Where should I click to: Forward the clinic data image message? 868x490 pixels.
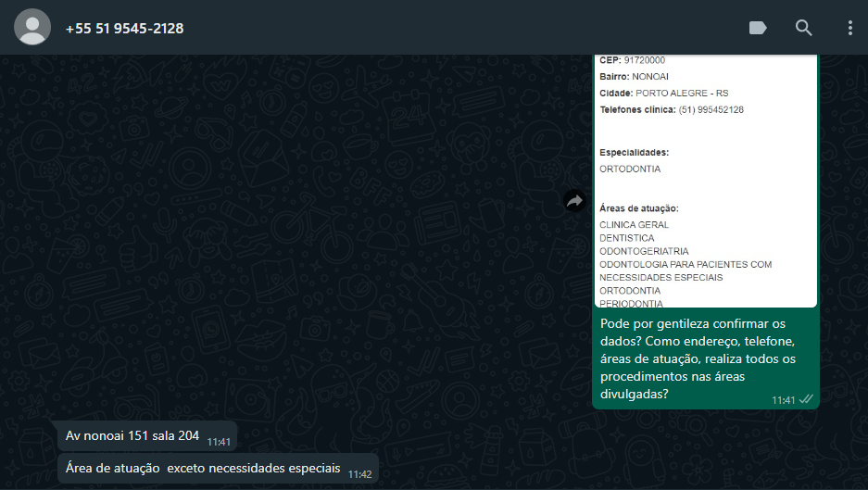[574, 200]
